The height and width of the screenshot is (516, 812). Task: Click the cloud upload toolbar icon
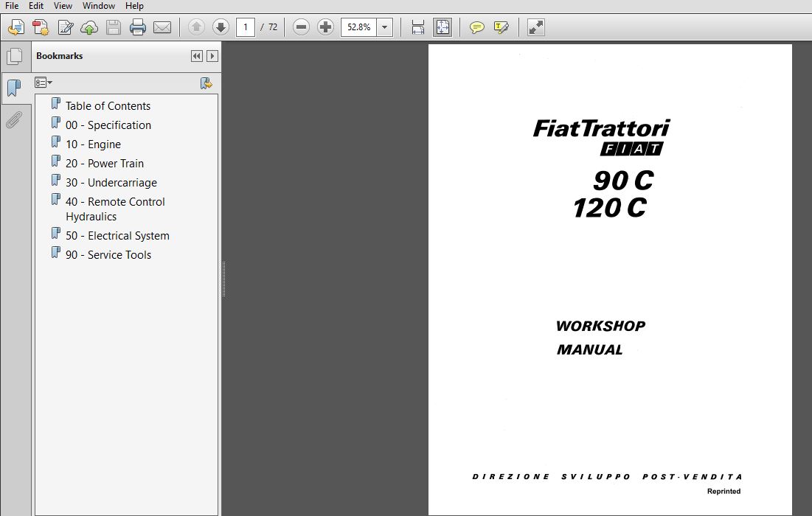[x=89, y=27]
